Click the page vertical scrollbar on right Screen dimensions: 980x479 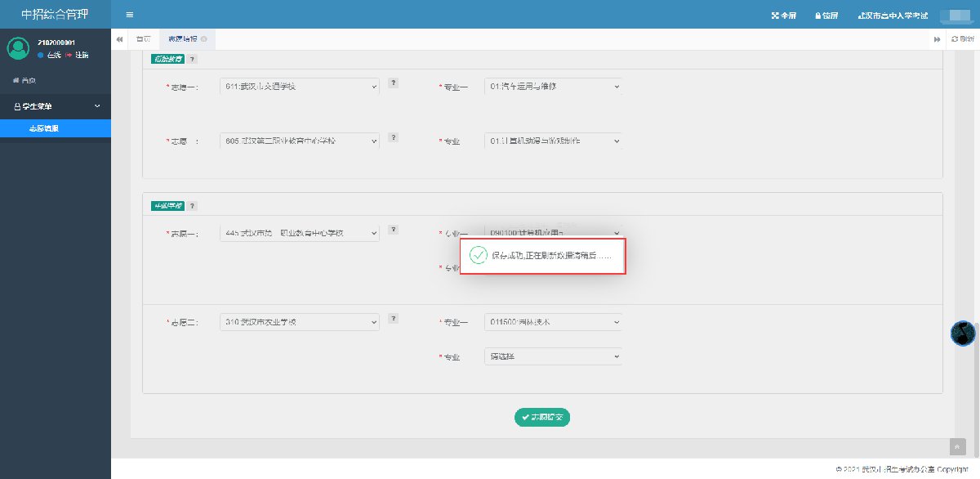(976, 384)
